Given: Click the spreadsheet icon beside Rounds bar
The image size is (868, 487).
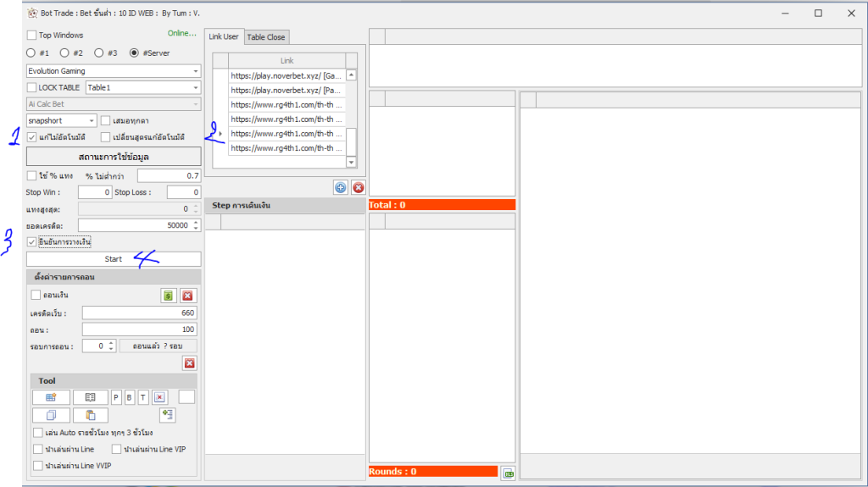Looking at the screenshot, I should coord(508,473).
